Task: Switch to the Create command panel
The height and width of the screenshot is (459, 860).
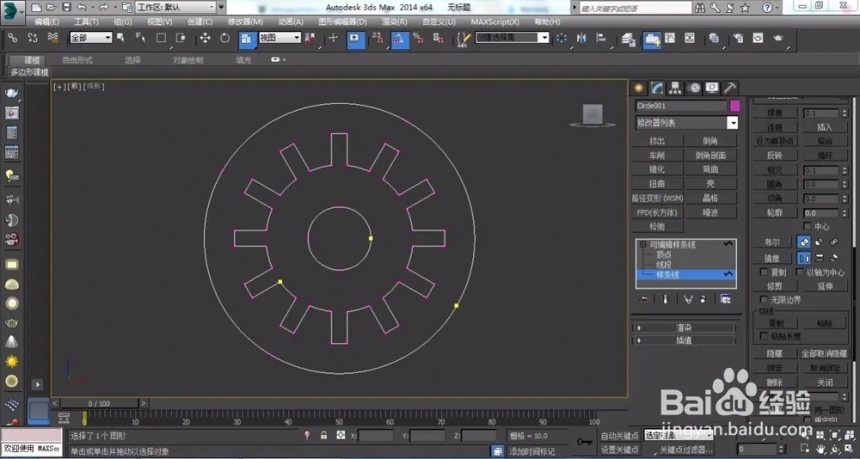Action: [638, 88]
